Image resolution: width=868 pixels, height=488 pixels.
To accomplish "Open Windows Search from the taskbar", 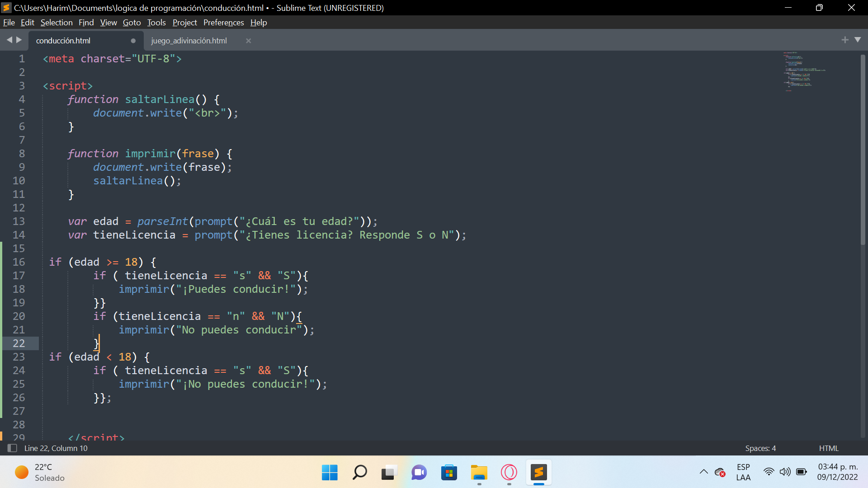I will click(359, 473).
